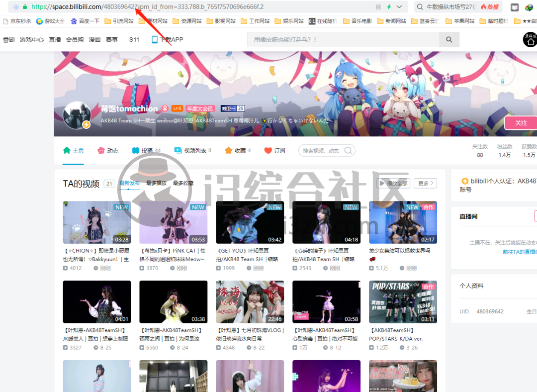Click the browser search magnifier icon
The height and width of the screenshot is (392, 537).
(x=420, y=7)
